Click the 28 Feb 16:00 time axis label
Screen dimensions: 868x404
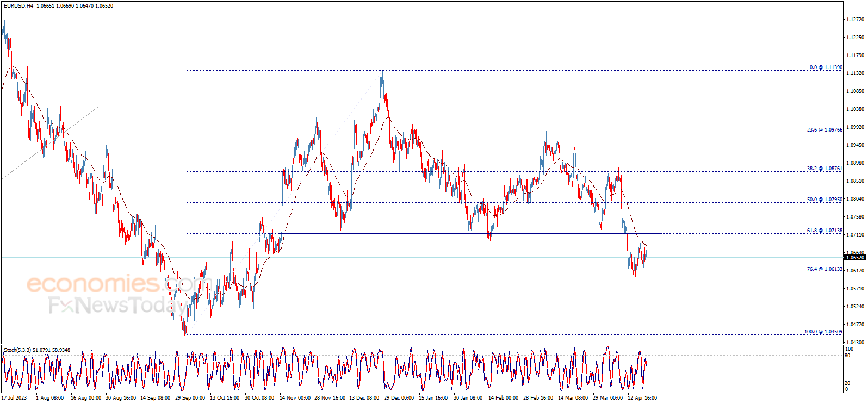click(538, 397)
